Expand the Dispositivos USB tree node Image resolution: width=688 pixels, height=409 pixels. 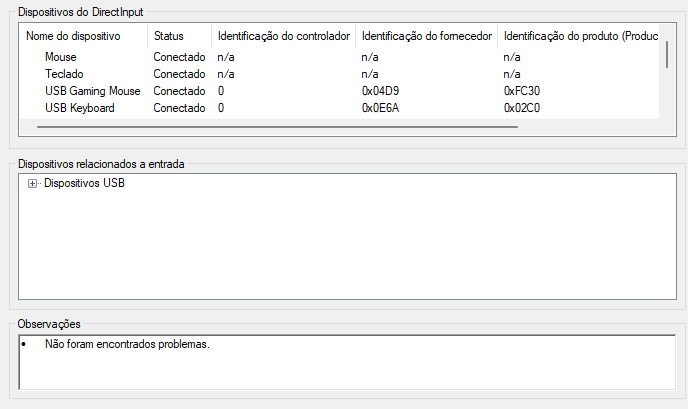point(32,183)
